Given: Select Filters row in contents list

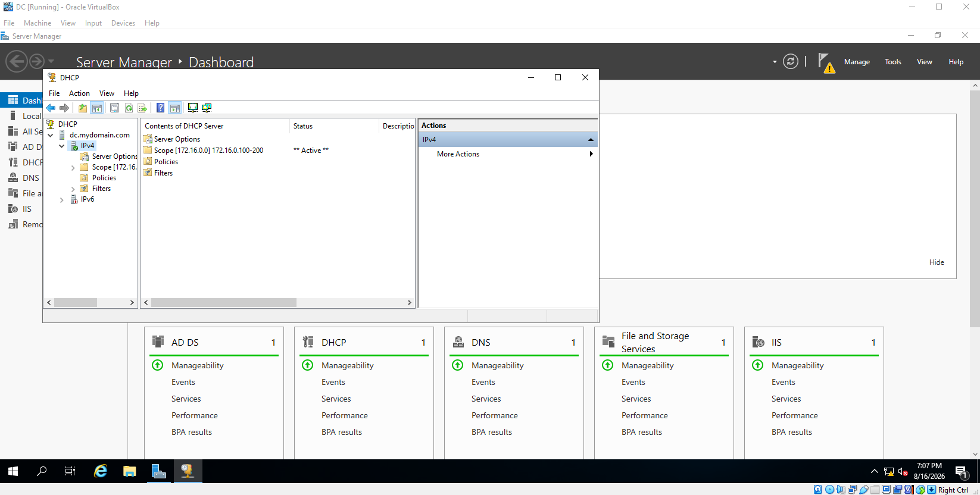Looking at the screenshot, I should 158,173.
